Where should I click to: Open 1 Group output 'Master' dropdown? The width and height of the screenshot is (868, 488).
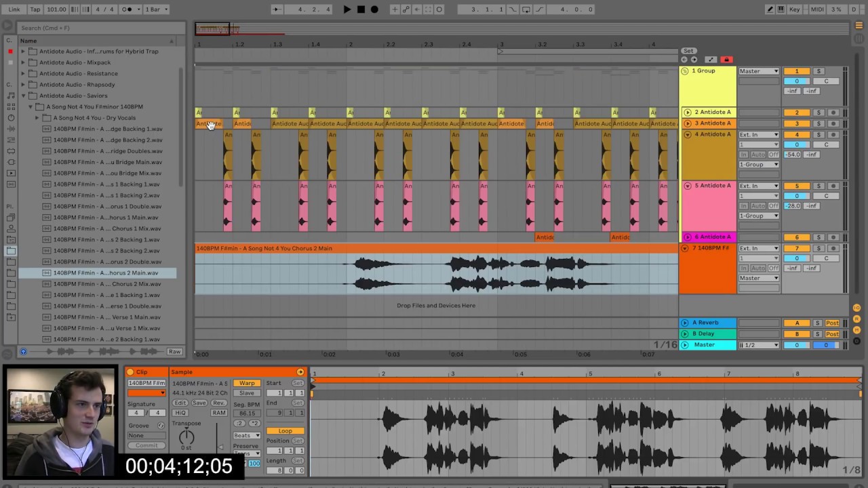pos(759,71)
